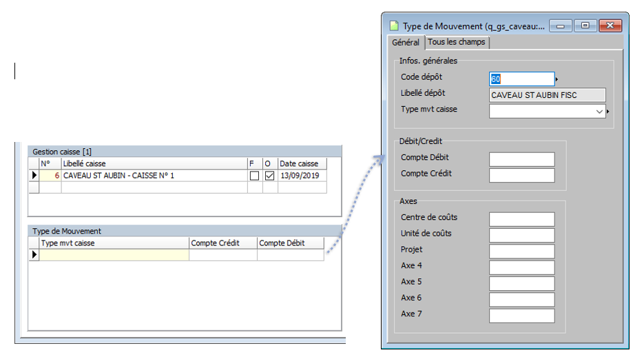Image resolution: width=644 pixels, height=357 pixels.
Task: Open the Type mvt caisse dropdown
Action: (599, 111)
